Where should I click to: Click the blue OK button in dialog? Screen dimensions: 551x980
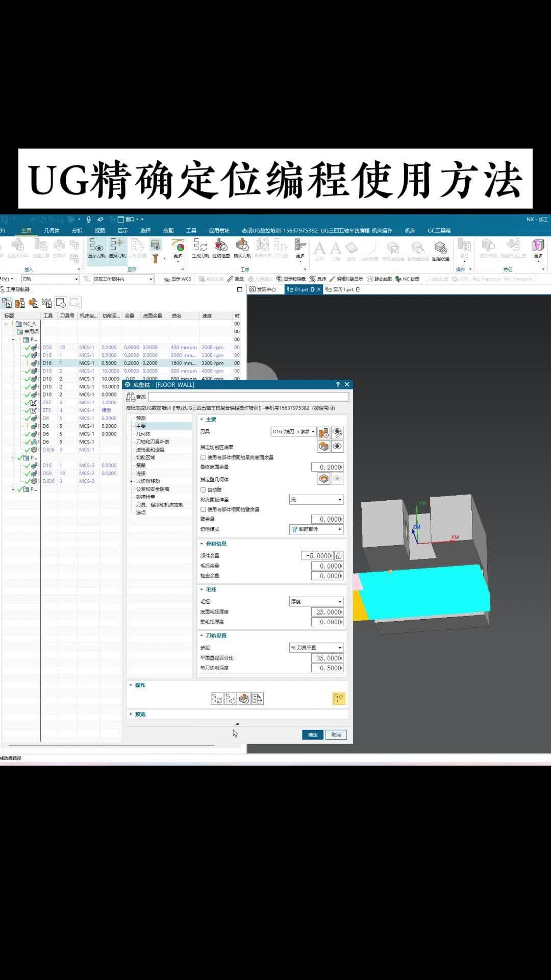pyautogui.click(x=312, y=734)
